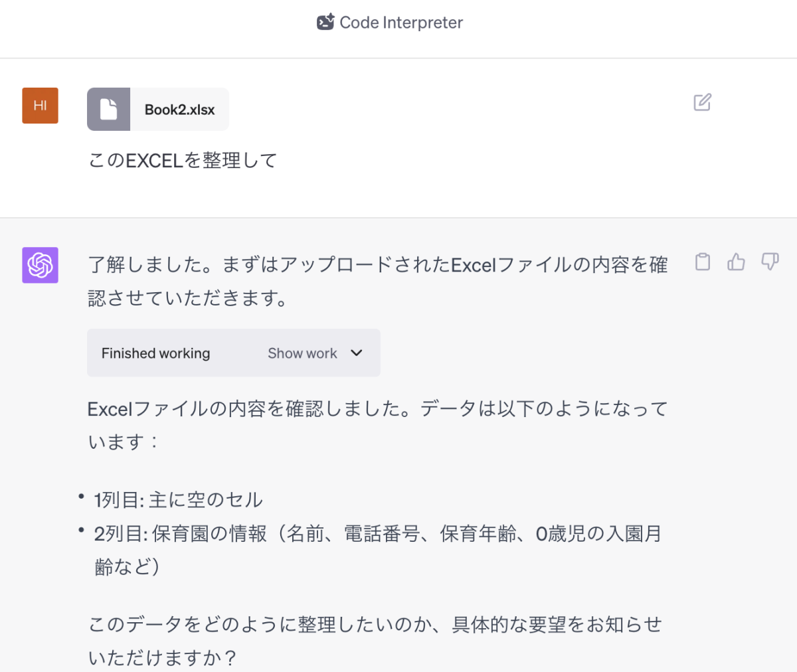Image resolution: width=797 pixels, height=672 pixels.
Task: Click the Book2.xlsx document icon
Action: click(109, 110)
